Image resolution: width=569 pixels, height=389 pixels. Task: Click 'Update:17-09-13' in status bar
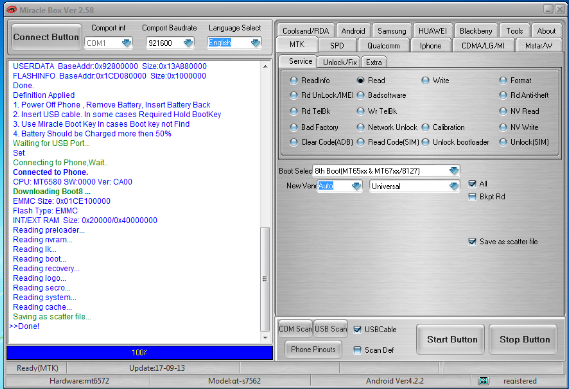(157, 368)
